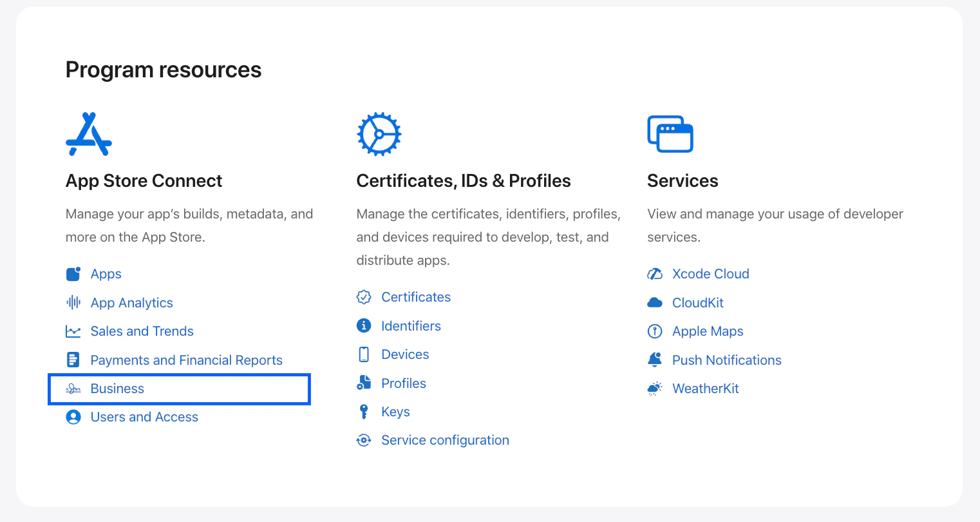Viewport: 980px width, 522px height.
Task: Open Service configuration
Action: point(445,440)
